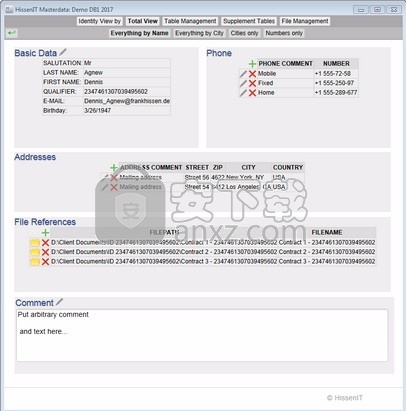Screen dimensions: 406x411
Task: Delete the Fixed phone entry
Action: coord(252,83)
